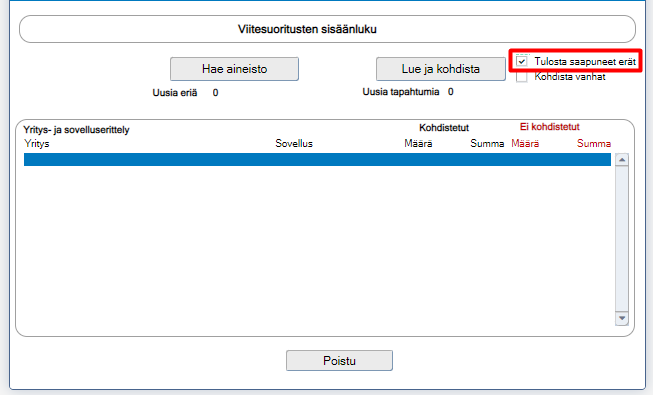Click the scrollbar up arrow in the list
The image size is (653, 395).
tap(622, 160)
